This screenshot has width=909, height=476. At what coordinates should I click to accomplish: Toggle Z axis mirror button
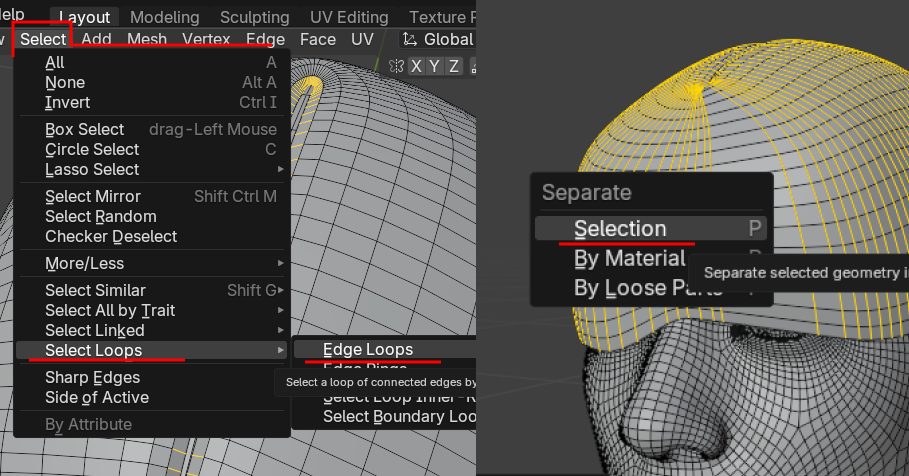454,66
